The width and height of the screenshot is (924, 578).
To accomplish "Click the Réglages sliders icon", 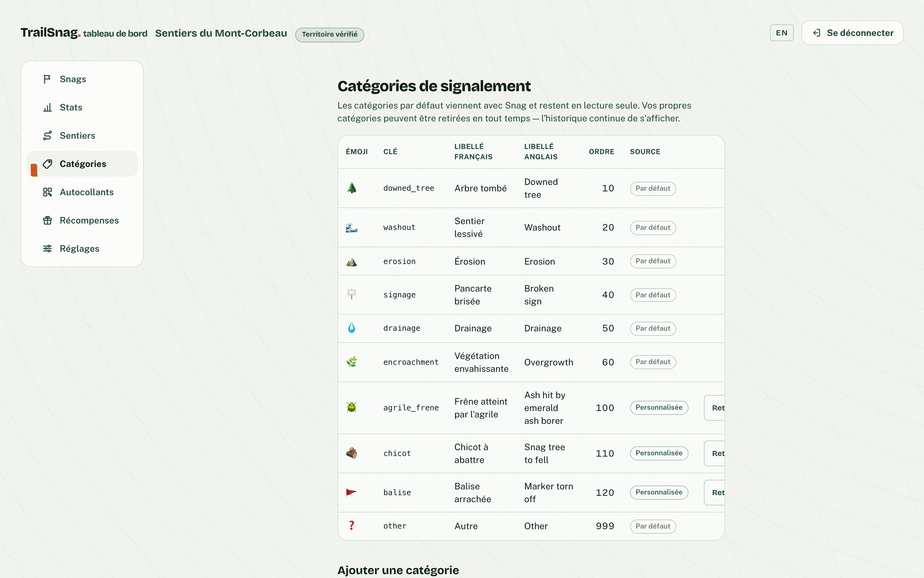I will (47, 249).
